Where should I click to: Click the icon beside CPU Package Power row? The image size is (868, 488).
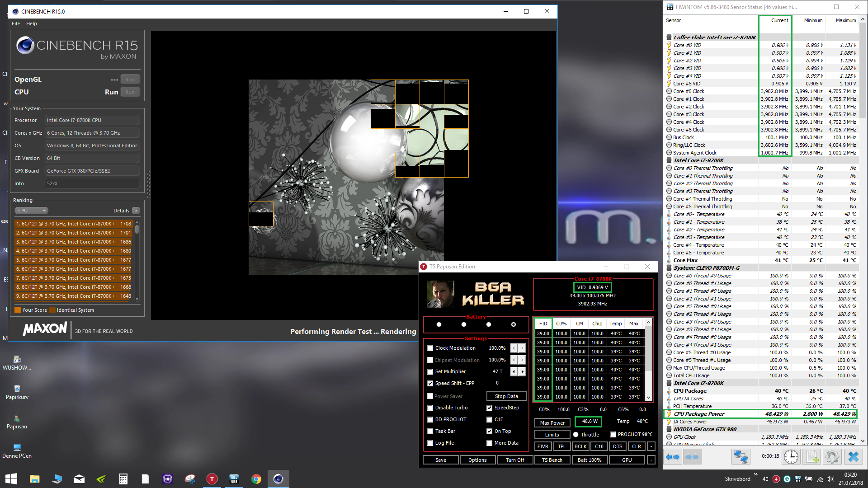pos(669,414)
